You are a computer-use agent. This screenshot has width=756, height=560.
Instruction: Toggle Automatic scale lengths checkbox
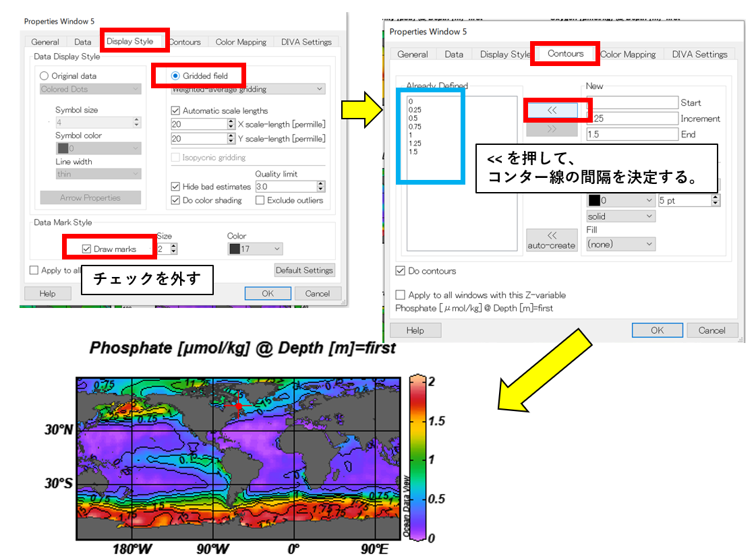(x=175, y=111)
